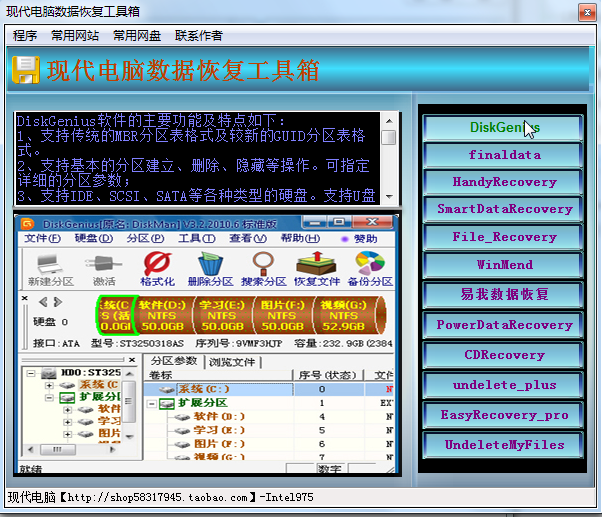Select 软件(D:) partition block in preview
The height and width of the screenshot is (517, 602).
162,315
